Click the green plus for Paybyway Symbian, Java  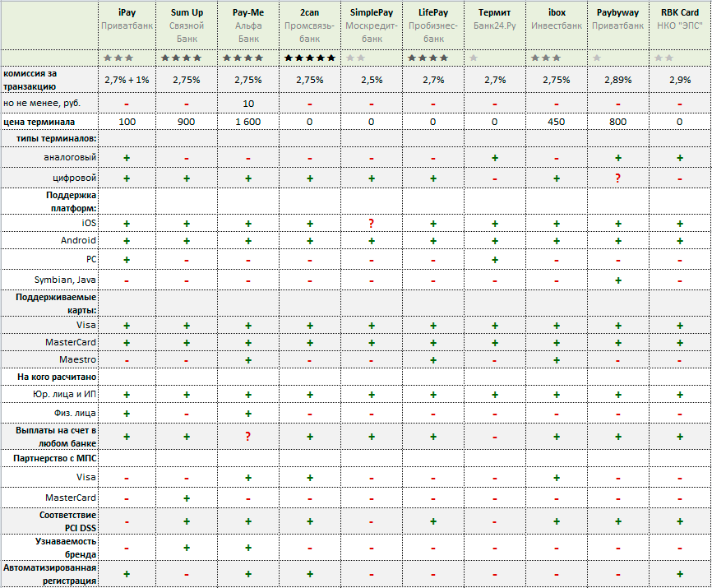point(617,280)
